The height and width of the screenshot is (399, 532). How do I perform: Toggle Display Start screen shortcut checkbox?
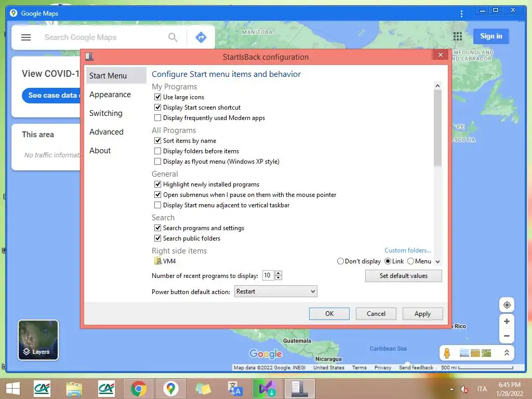point(157,108)
